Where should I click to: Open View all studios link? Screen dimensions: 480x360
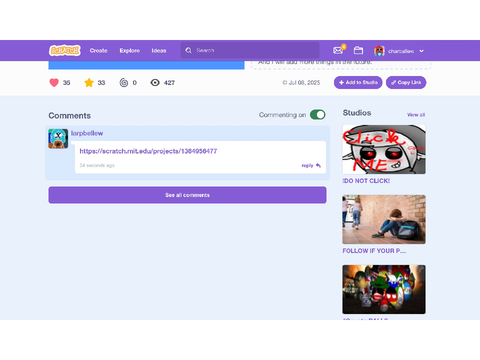(416, 115)
